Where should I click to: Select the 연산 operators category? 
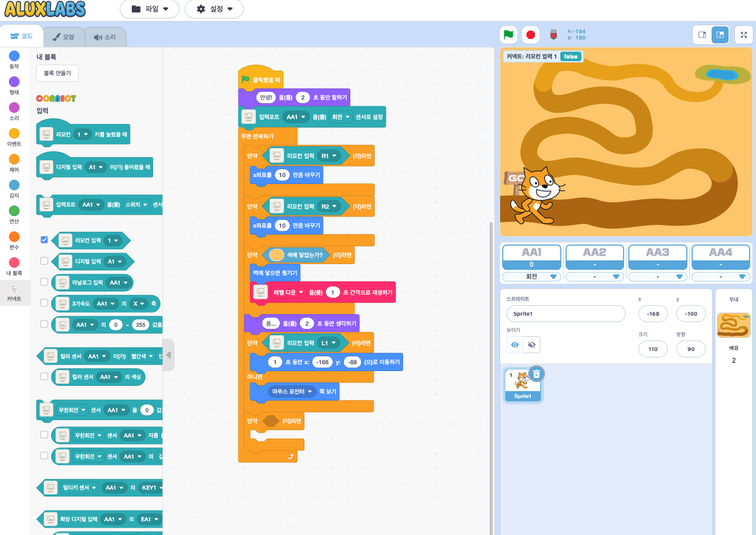coord(14,215)
